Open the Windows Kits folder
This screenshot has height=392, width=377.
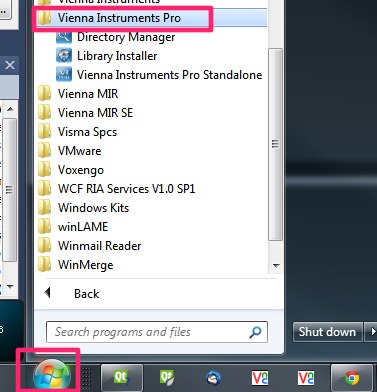83,208
